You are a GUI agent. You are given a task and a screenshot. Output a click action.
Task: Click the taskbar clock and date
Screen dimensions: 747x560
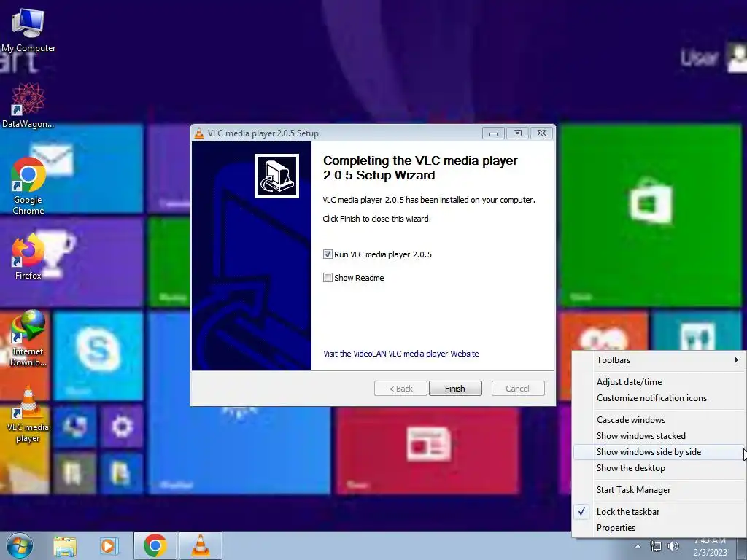pyautogui.click(x=711, y=547)
